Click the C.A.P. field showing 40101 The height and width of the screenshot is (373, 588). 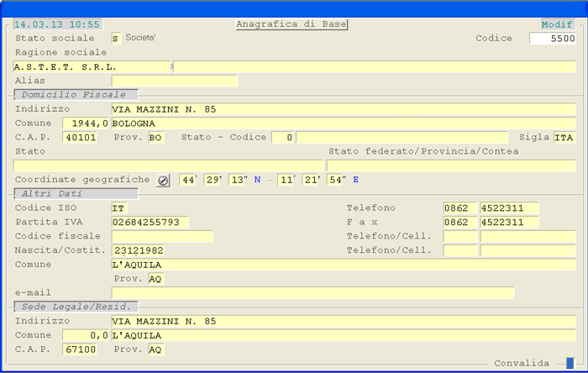(81, 137)
